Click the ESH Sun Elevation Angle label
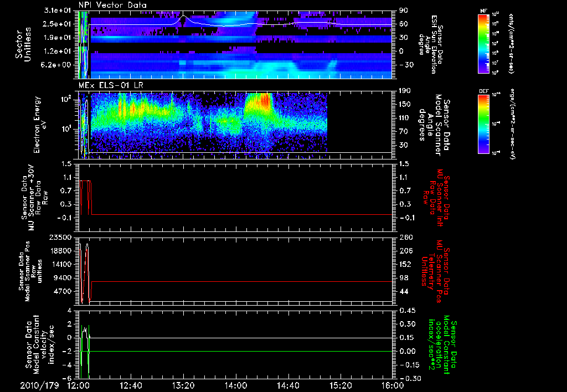Viewport: 567px width, 392px height. 431,44
